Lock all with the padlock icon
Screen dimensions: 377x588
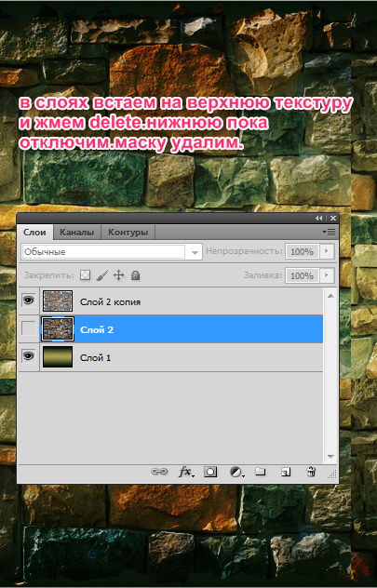tap(135, 275)
